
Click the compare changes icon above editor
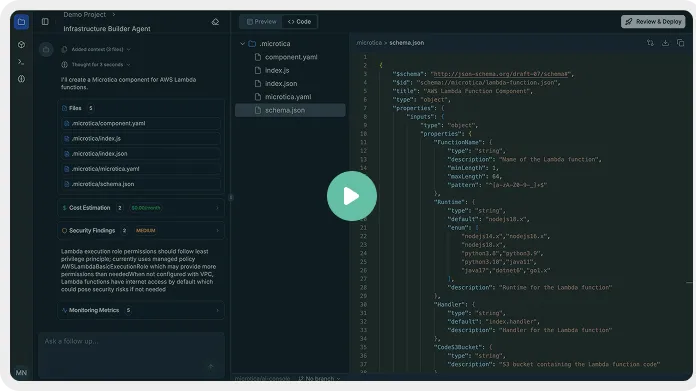[650, 43]
